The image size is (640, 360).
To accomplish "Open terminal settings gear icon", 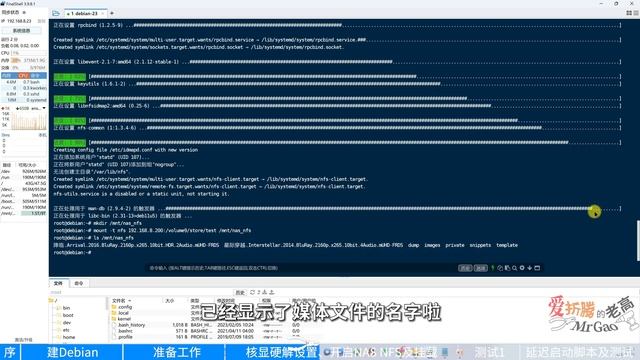I will pyautogui.click(x=522, y=268).
